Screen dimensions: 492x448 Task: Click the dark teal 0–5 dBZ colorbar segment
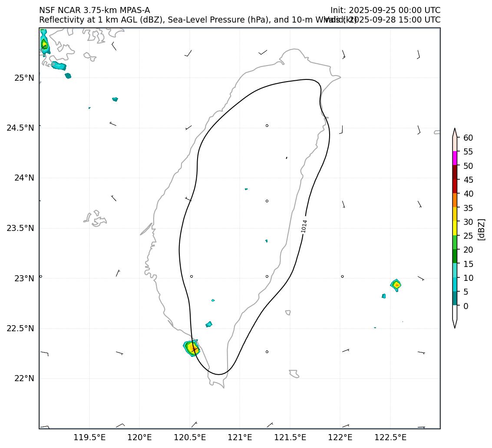point(455,299)
